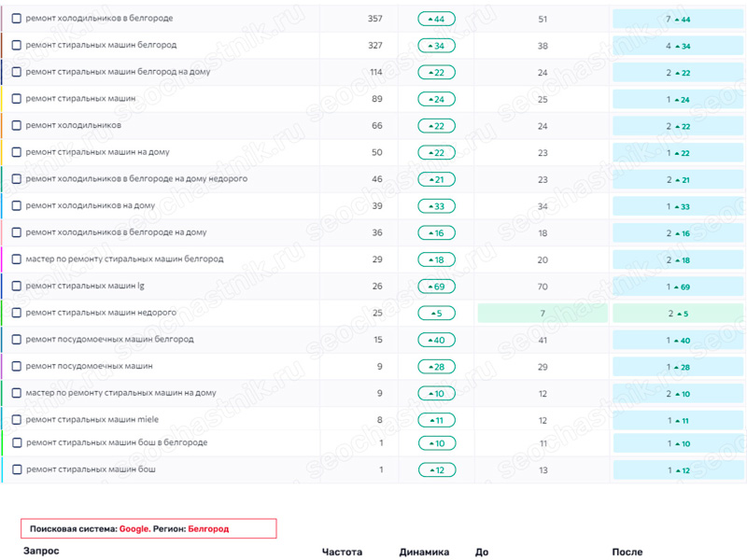Sort by the Динамика column header

click(x=424, y=552)
